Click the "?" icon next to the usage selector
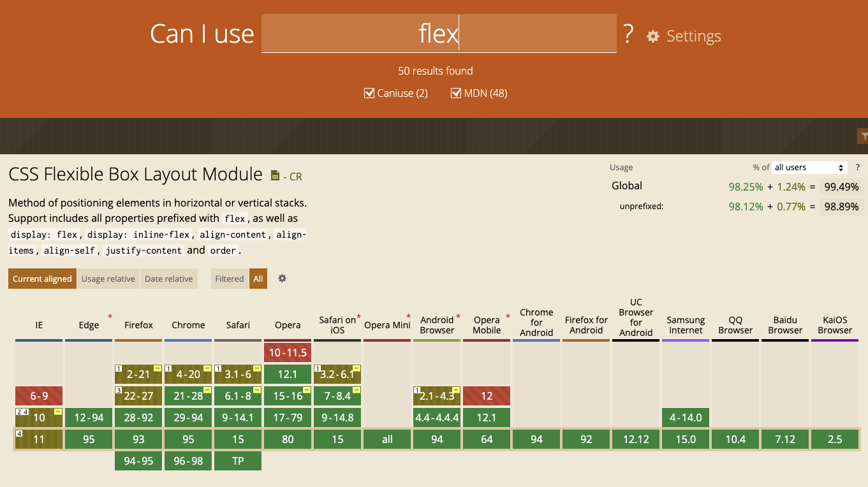This screenshot has height=487, width=868. tap(857, 167)
